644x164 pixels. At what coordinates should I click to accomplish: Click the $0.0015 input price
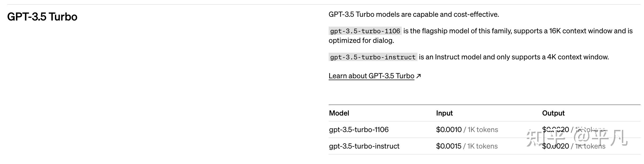pyautogui.click(x=449, y=146)
